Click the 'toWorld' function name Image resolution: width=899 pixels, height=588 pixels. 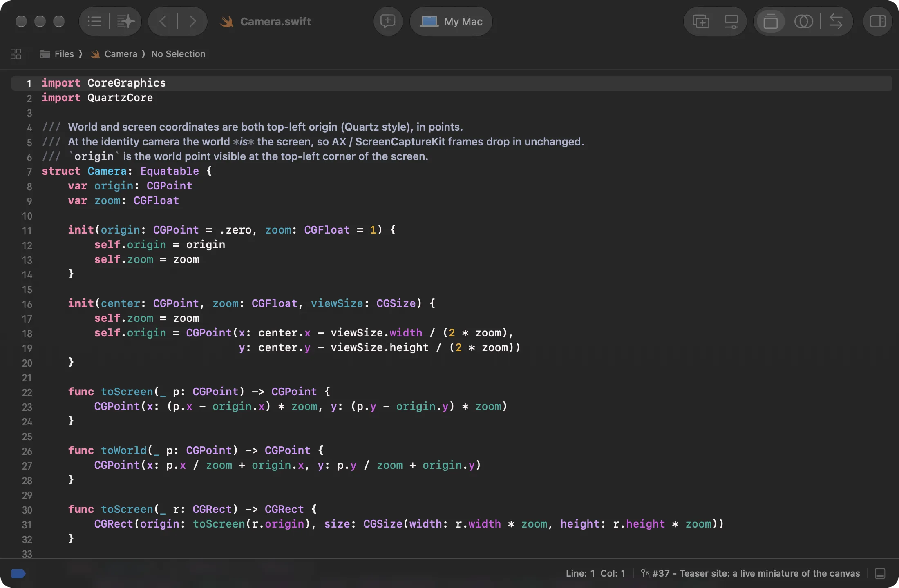click(x=124, y=450)
